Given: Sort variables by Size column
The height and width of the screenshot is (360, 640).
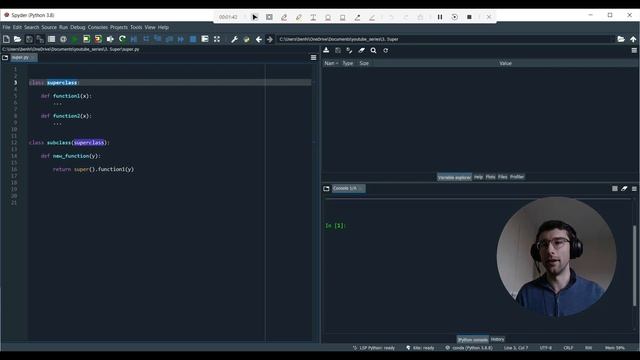Looking at the screenshot, I should [364, 63].
